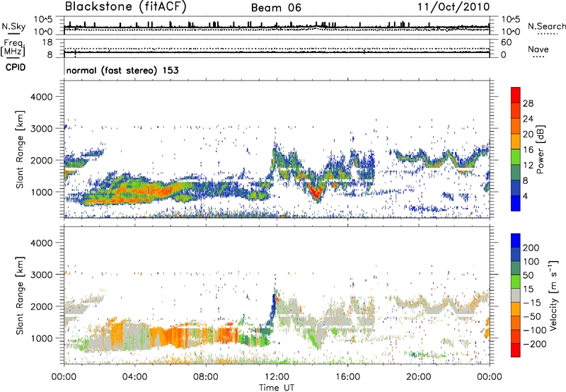
Task: Click the "08:00" time tick label
Action: click(x=206, y=377)
